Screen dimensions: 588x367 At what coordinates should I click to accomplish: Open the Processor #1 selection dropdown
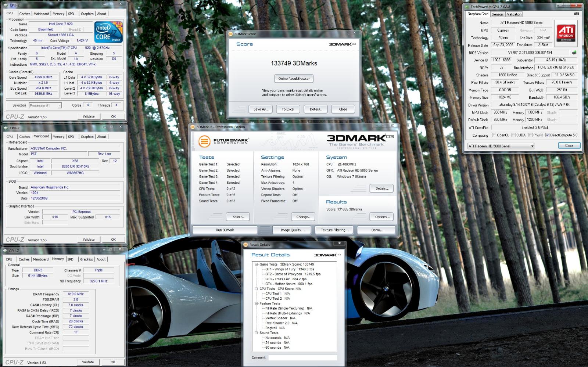pyautogui.click(x=46, y=105)
